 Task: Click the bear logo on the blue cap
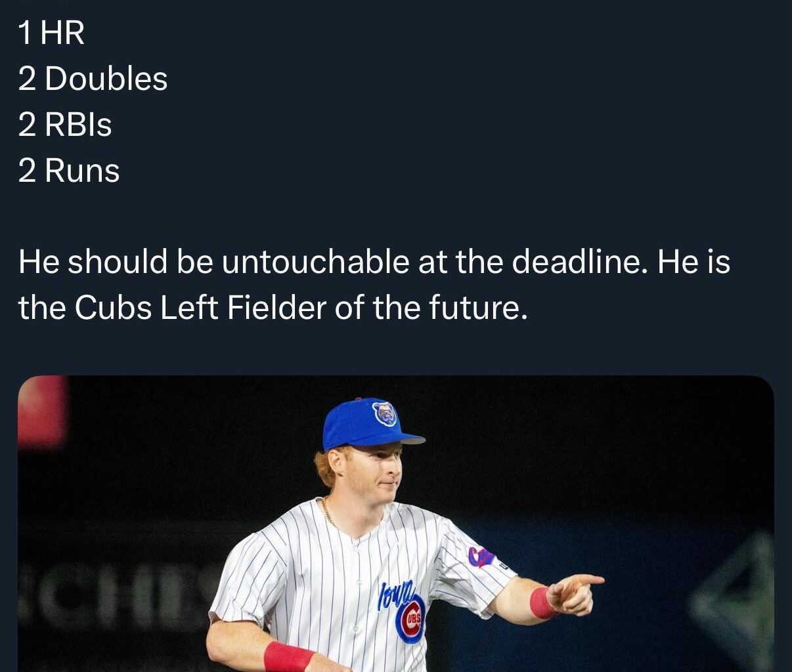coord(384,414)
